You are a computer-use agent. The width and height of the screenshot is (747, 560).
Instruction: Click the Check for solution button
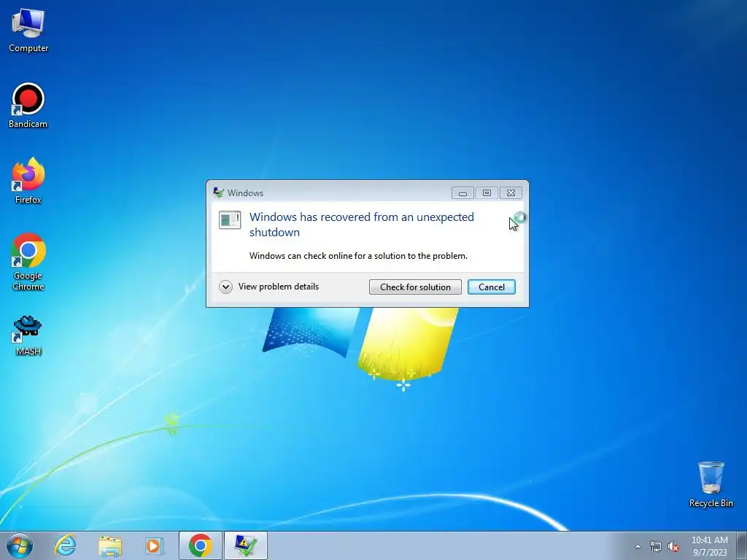pos(415,287)
